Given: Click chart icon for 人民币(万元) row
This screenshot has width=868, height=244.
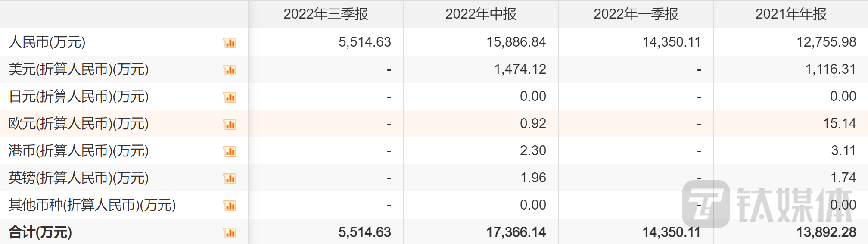Looking at the screenshot, I should 230,43.
